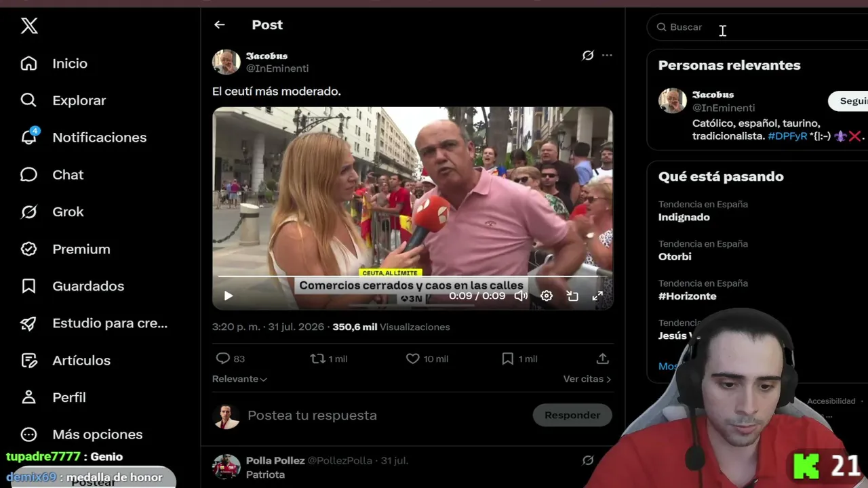
Task: Go back with the arrow beside Post
Action: pyautogui.click(x=219, y=24)
